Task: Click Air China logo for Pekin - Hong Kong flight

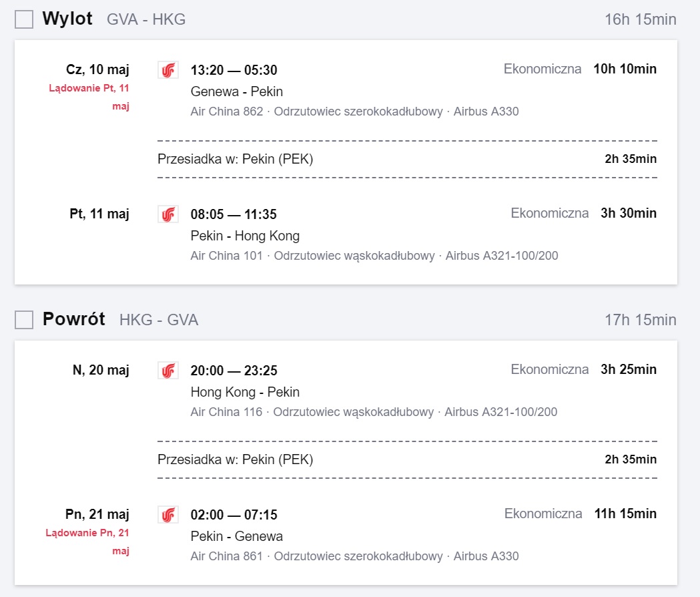Action: [x=168, y=214]
